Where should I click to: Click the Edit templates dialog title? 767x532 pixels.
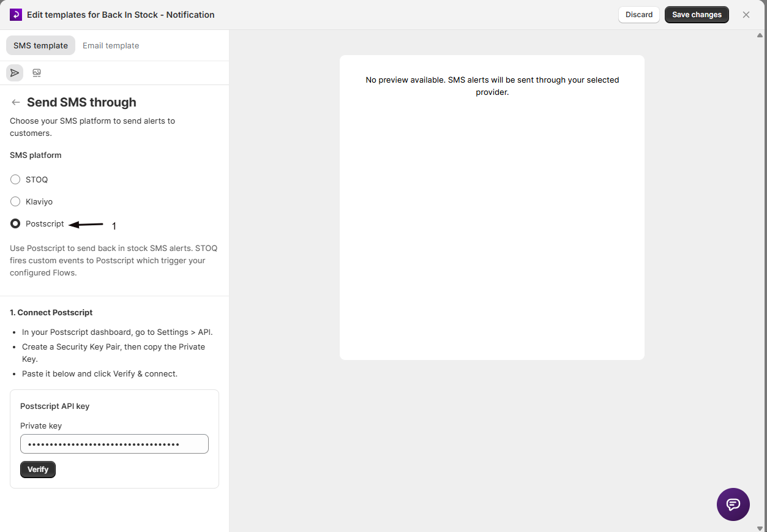point(121,15)
